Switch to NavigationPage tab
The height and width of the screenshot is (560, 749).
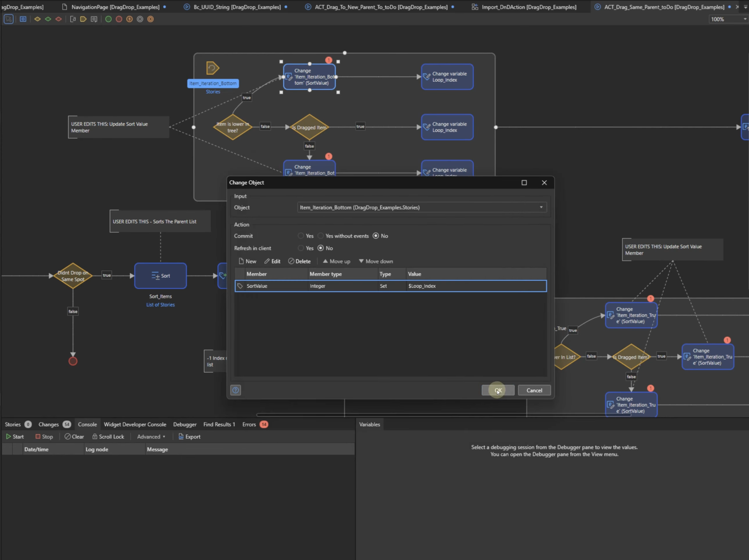115,7
